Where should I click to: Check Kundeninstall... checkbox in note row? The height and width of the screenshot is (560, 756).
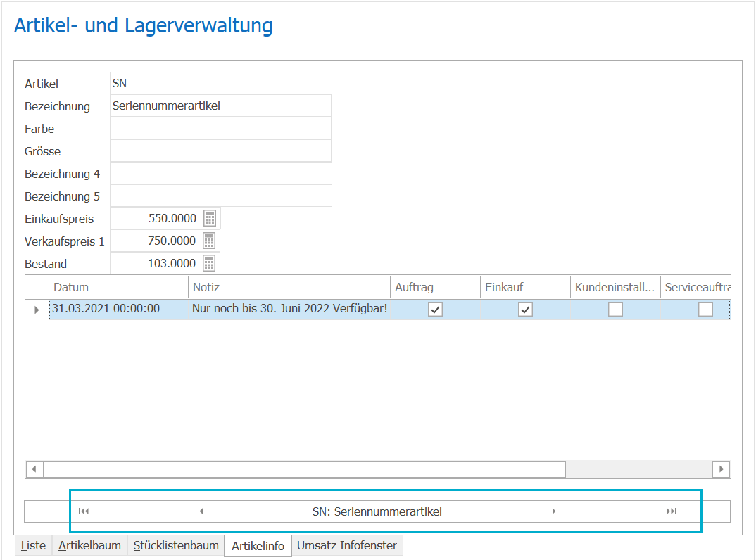coord(615,310)
